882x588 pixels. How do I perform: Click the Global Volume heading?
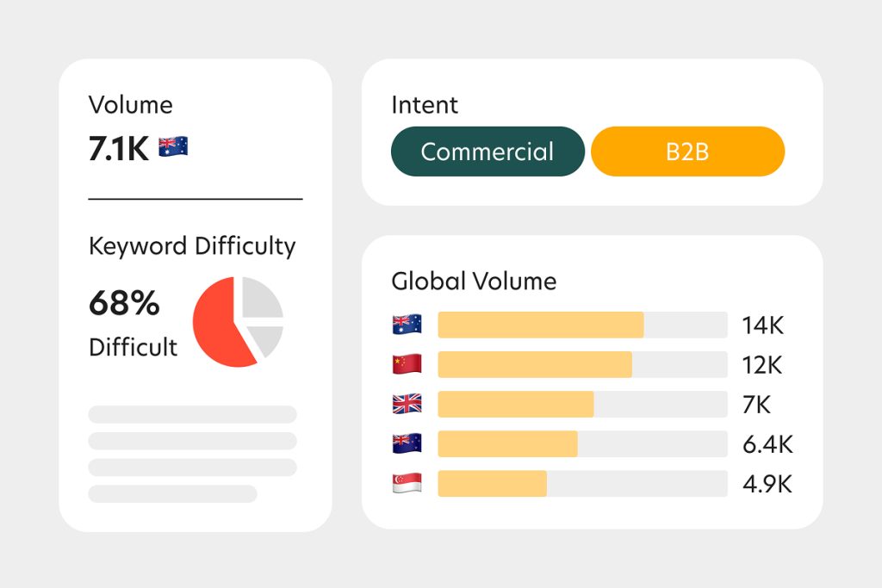[474, 281]
